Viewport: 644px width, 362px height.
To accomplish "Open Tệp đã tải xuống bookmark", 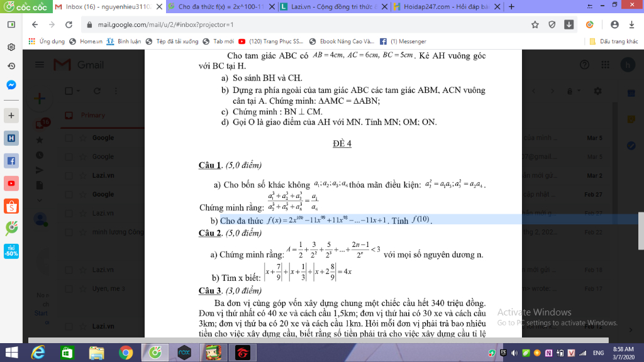I will point(172,41).
